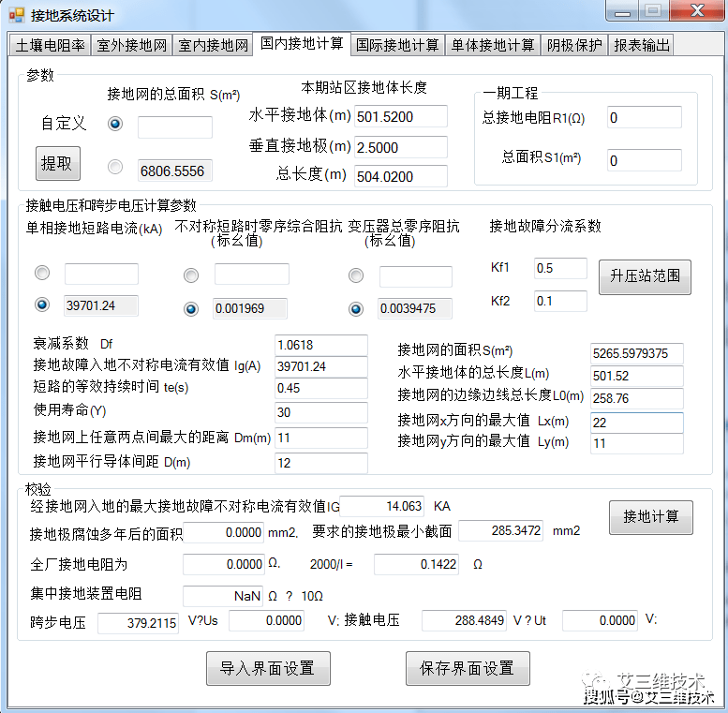Minimize the 接地系统设计 window
728x713 pixels.
[x=622, y=11]
